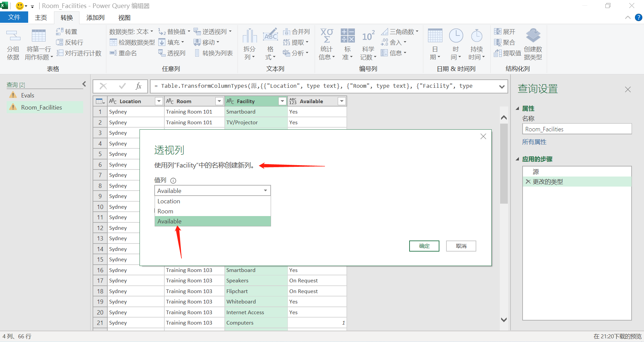Viewport: 644px width, 342px height.
Task: Switch to the 添加列 ribbon tab
Action: click(x=95, y=17)
